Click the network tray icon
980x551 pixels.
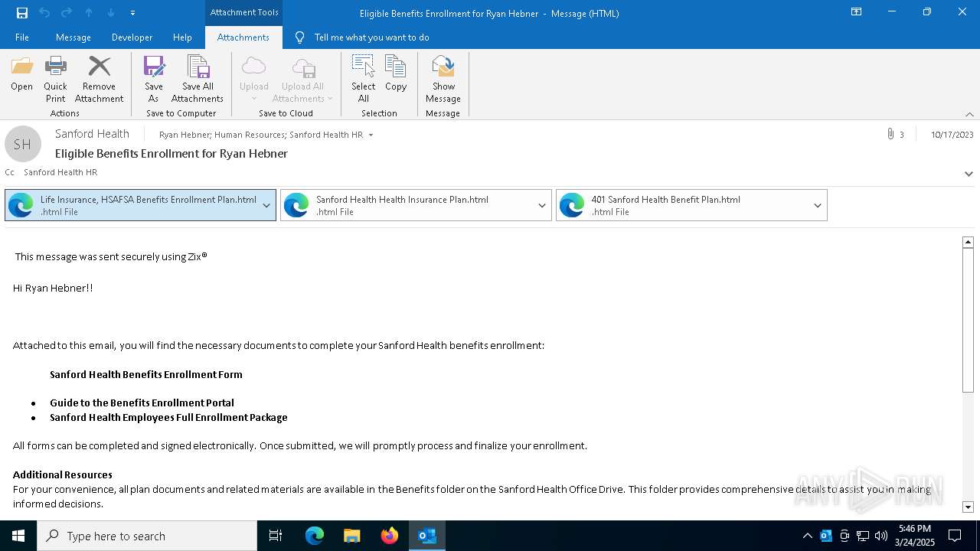(863, 536)
